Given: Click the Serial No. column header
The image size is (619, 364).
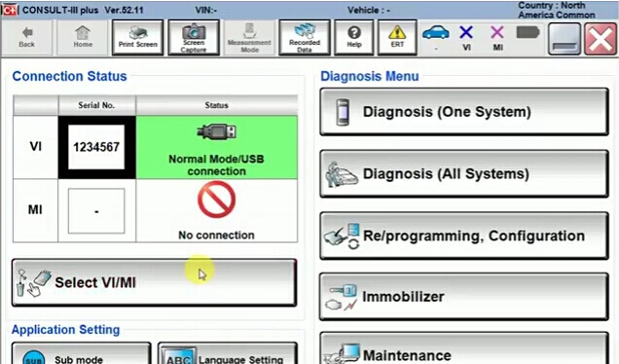Looking at the screenshot, I should coord(96,105).
